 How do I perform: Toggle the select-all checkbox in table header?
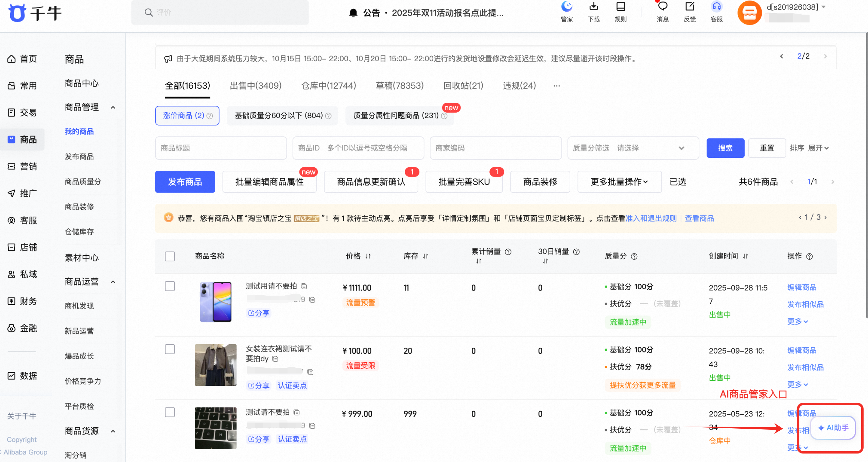point(170,256)
